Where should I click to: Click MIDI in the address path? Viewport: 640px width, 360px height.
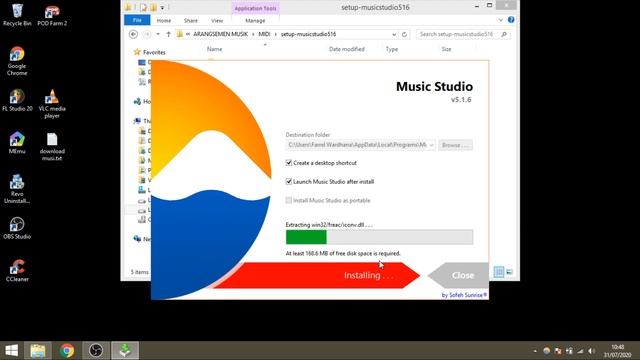(264, 34)
